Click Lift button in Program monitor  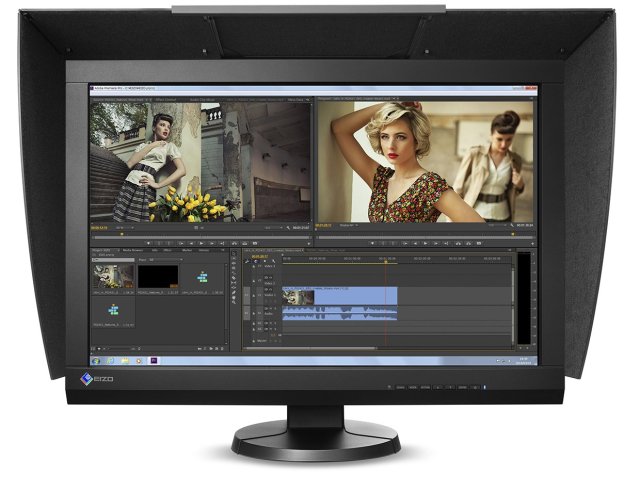tap(458, 243)
